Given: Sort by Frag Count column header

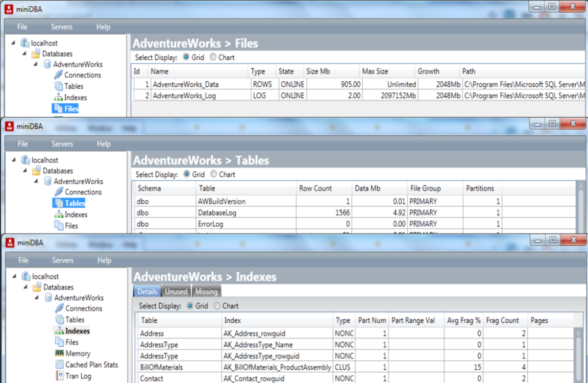Looking at the screenshot, I should [x=505, y=320].
